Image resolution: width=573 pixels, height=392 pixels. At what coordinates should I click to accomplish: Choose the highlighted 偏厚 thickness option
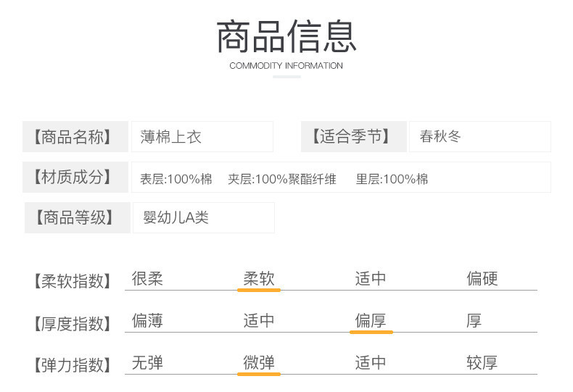(371, 321)
